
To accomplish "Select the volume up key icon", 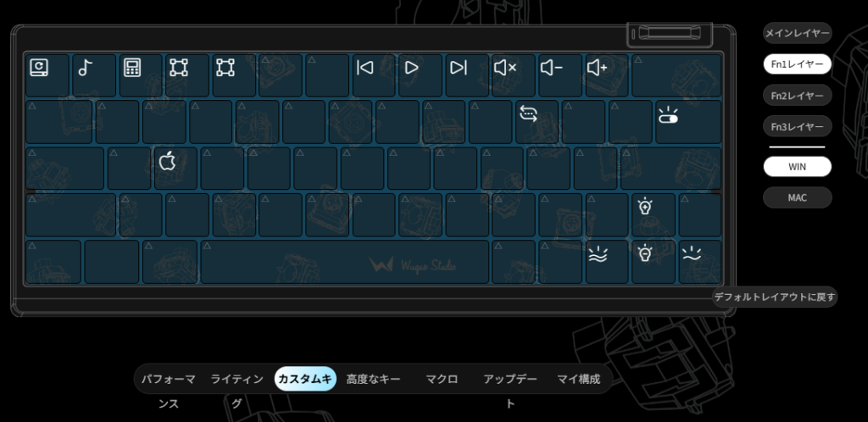I will [x=598, y=68].
